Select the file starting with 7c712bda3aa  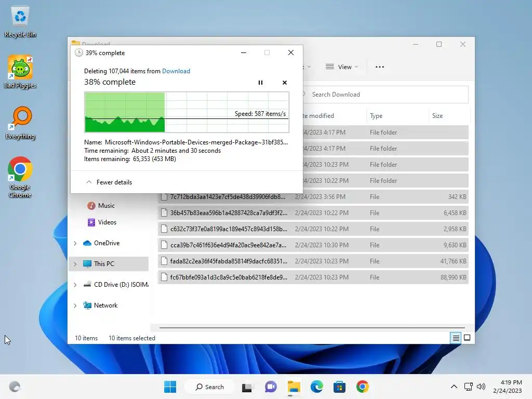313,197
